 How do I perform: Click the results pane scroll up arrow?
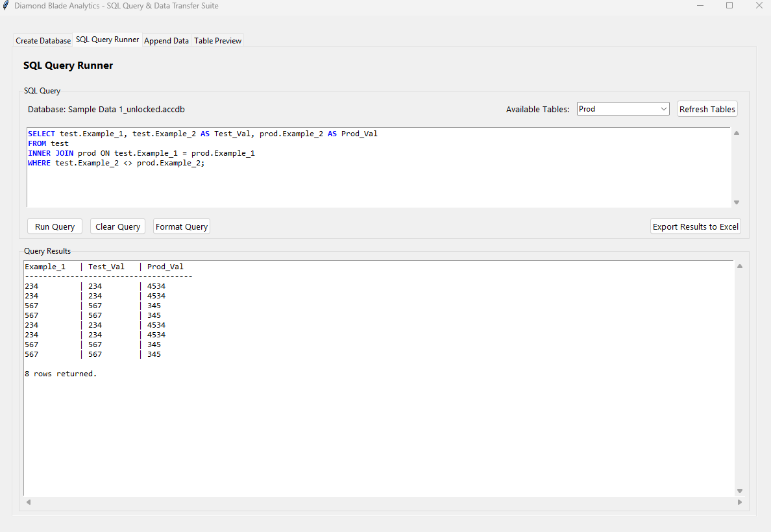click(x=740, y=266)
